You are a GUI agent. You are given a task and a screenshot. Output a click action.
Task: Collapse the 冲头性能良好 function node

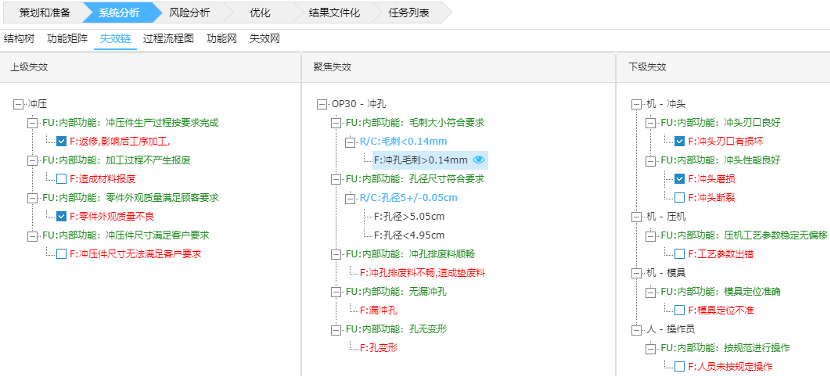651,160
